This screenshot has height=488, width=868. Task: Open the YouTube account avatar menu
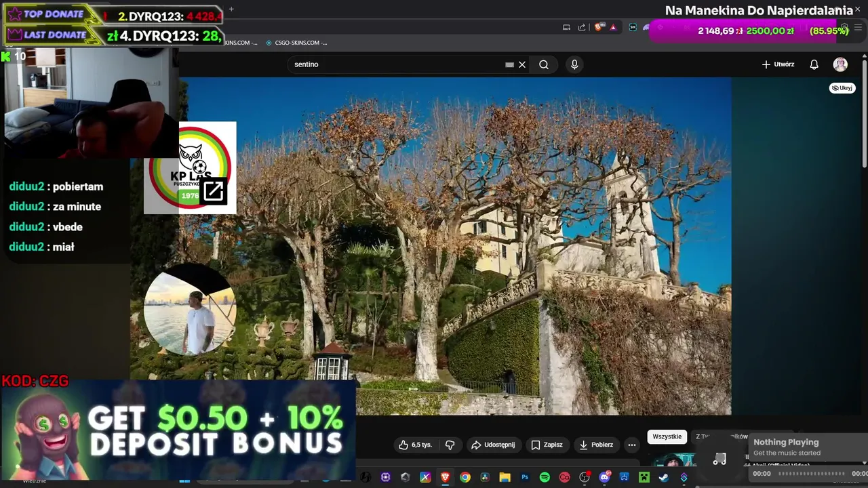click(840, 64)
